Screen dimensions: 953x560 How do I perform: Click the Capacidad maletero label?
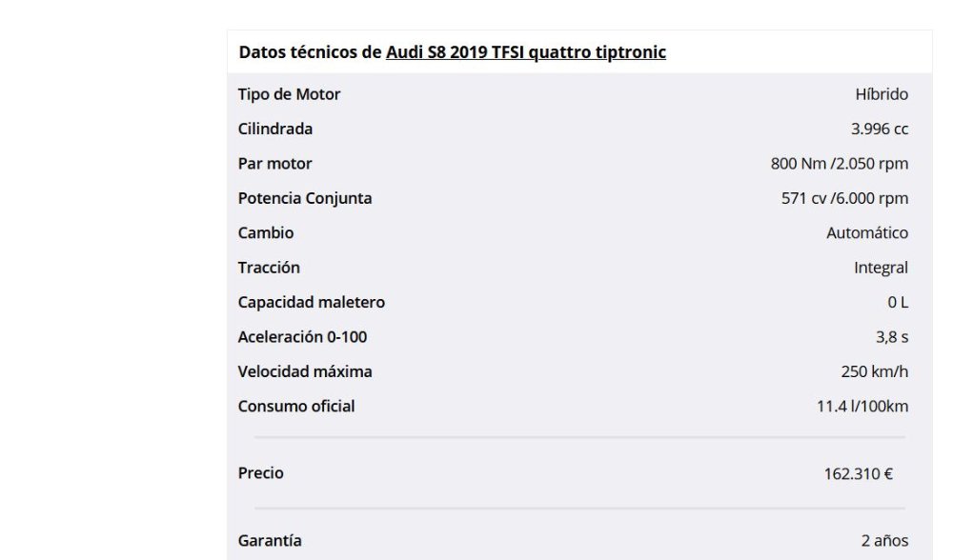[312, 302]
